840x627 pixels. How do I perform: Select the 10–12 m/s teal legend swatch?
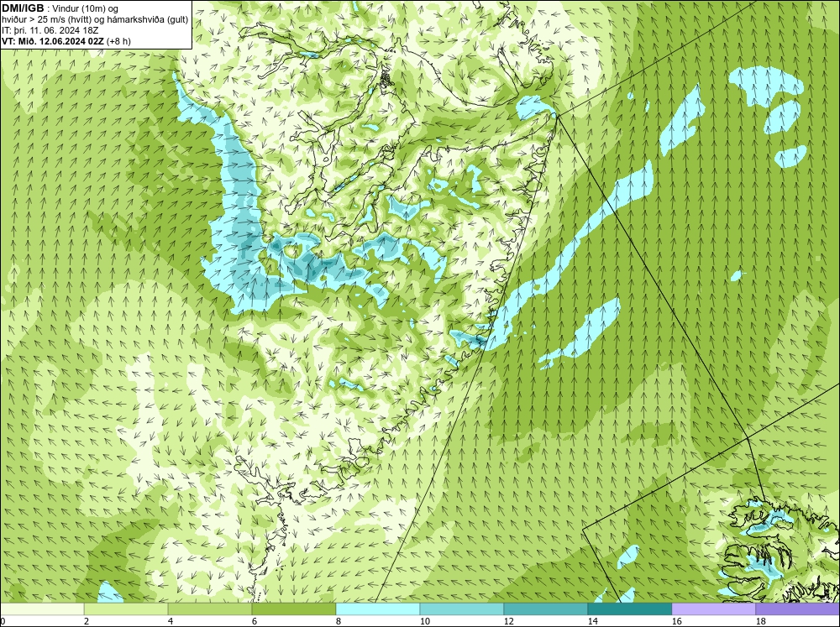pos(462,609)
